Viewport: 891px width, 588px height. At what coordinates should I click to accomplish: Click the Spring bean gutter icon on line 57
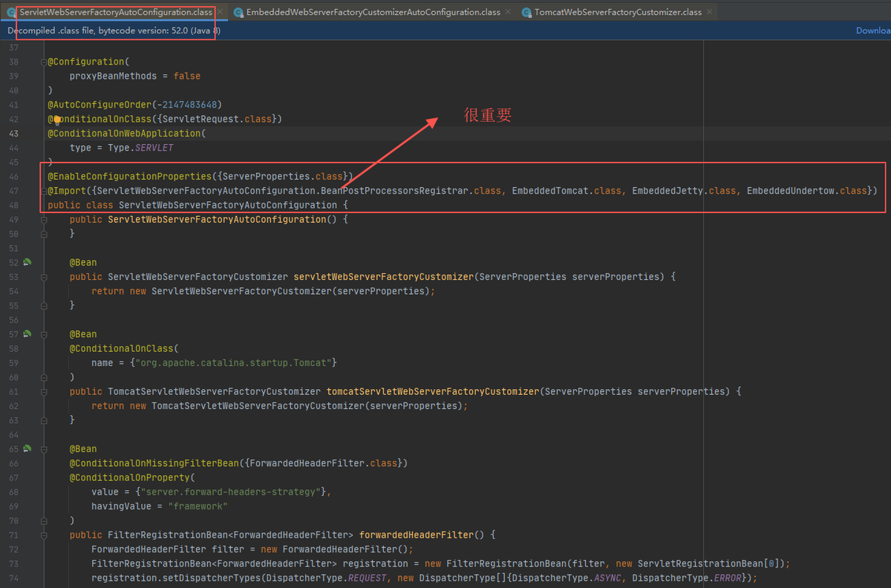27,334
